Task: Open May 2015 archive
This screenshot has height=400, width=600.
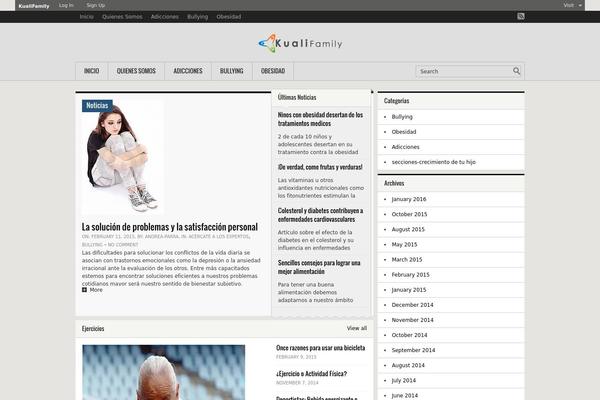Action: click(404, 245)
